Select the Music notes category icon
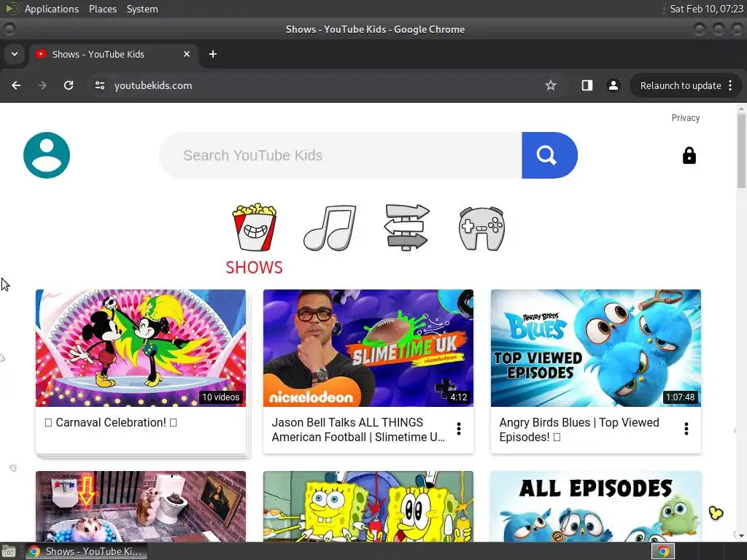 pos(330,227)
